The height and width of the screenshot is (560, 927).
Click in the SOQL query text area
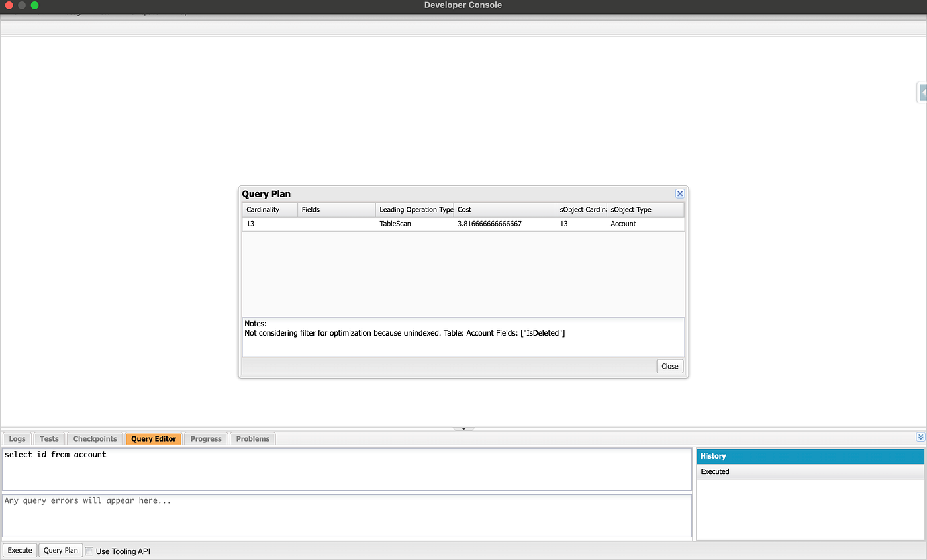tap(347, 469)
